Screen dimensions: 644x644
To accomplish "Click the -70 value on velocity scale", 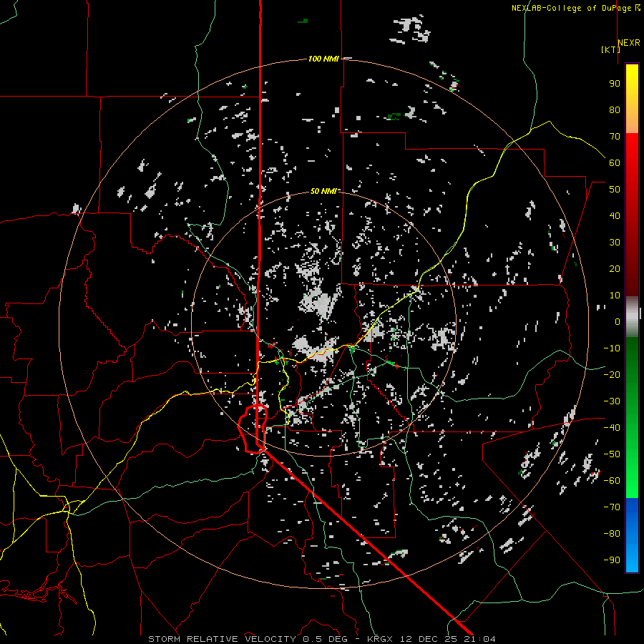I will (612, 507).
